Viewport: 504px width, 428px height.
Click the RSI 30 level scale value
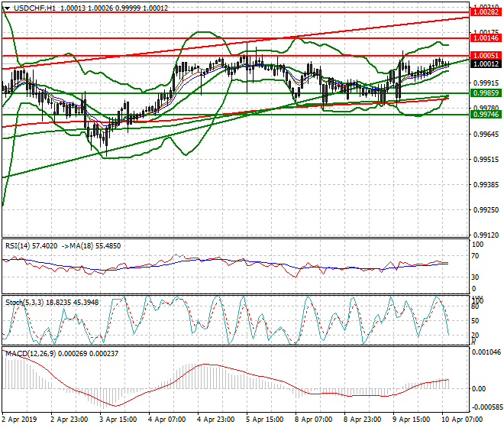pyautogui.click(x=476, y=277)
